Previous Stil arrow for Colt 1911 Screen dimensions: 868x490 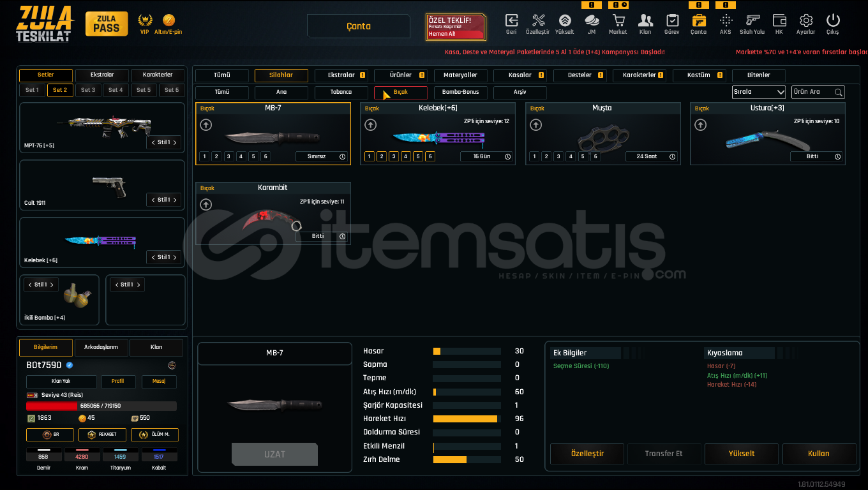click(153, 200)
